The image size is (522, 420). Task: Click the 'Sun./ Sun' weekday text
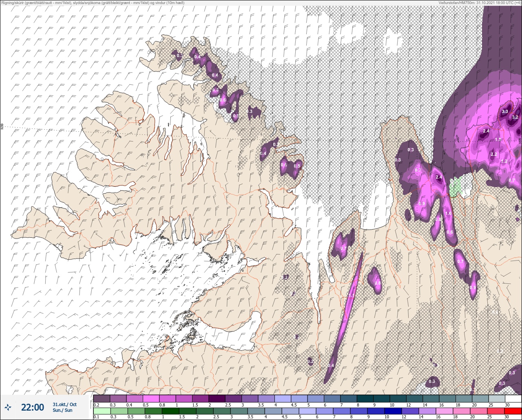click(x=62, y=410)
